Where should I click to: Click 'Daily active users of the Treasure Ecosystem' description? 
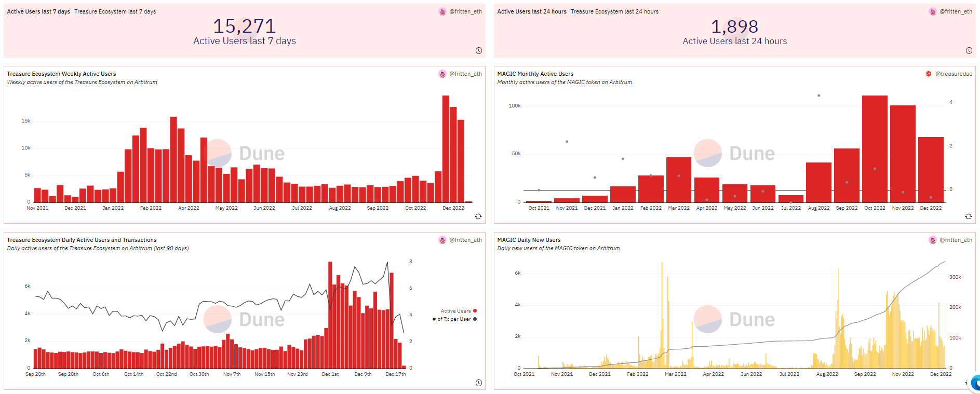pos(98,248)
